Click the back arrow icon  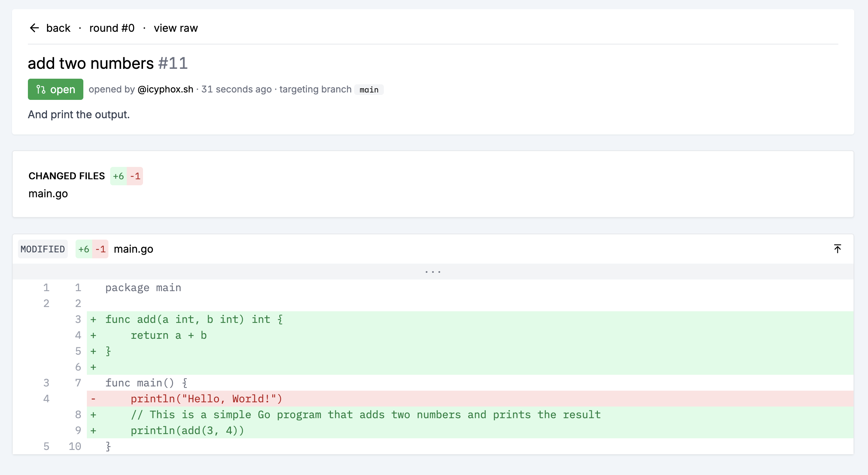34,28
